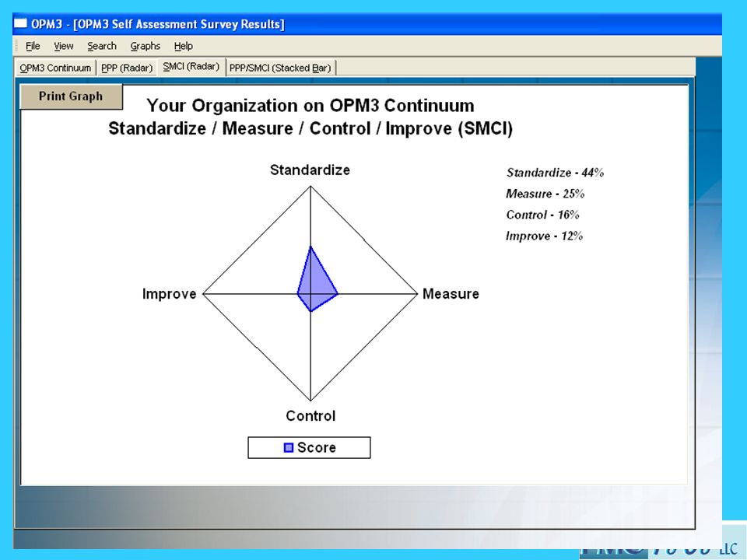Click the Control axis label
The image size is (747, 560).
(x=310, y=415)
